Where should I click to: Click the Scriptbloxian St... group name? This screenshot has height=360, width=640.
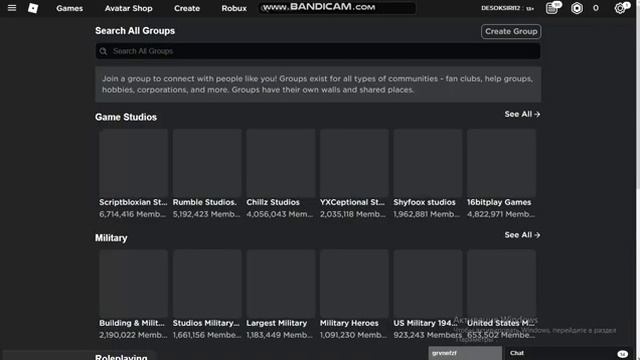point(133,202)
